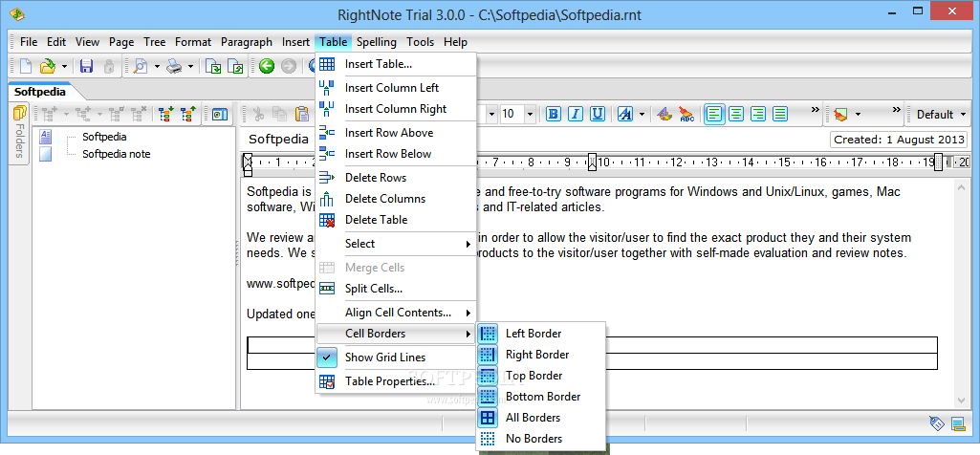Show more formatting toolbar buttons chevron
Screen dimensions: 980x455
click(x=815, y=109)
